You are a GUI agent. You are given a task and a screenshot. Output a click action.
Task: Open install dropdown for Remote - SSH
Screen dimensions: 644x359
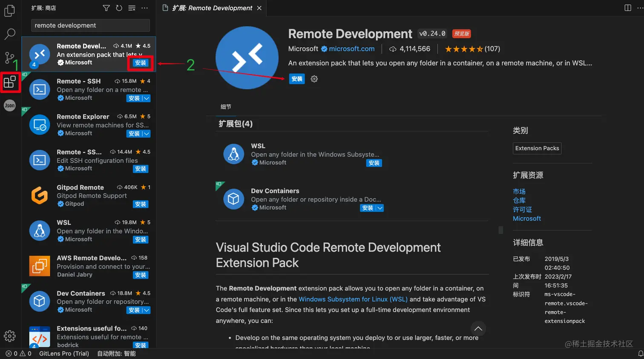(147, 98)
